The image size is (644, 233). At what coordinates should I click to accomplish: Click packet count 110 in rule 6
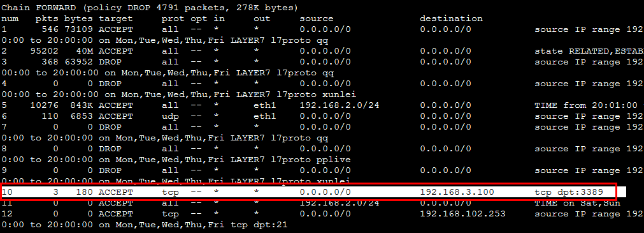point(50,116)
